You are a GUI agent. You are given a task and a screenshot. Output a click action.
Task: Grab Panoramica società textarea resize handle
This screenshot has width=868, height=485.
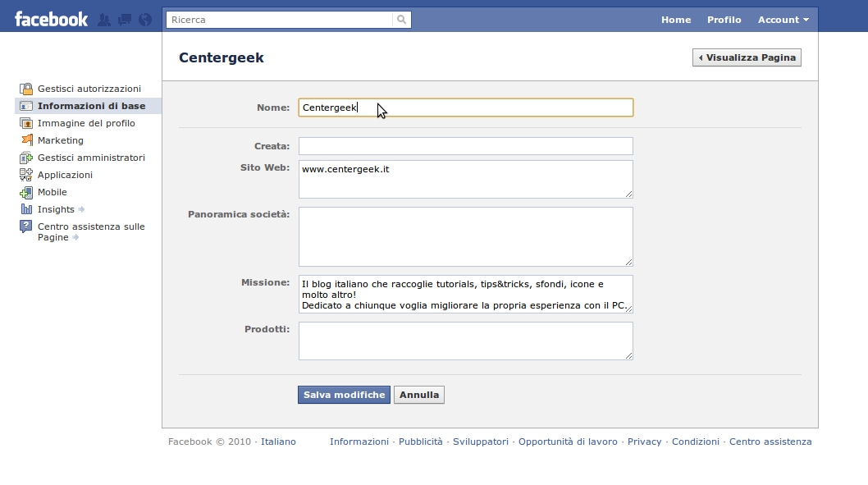click(x=629, y=262)
